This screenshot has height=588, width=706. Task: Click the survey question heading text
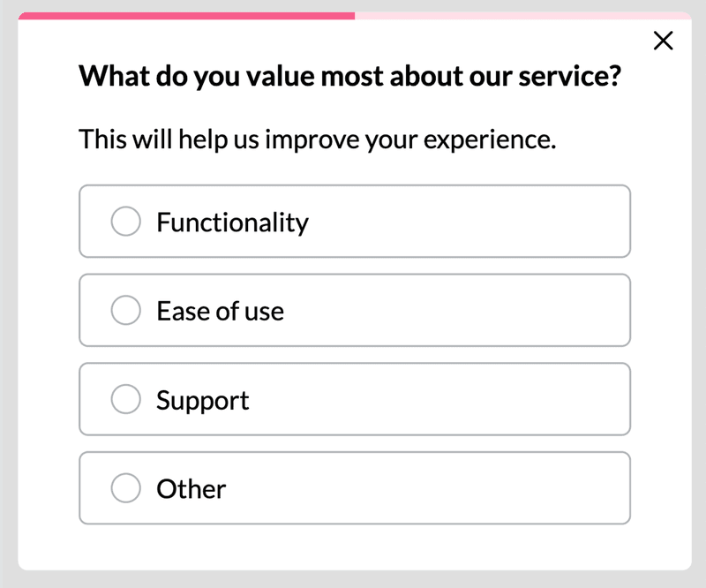tap(352, 76)
